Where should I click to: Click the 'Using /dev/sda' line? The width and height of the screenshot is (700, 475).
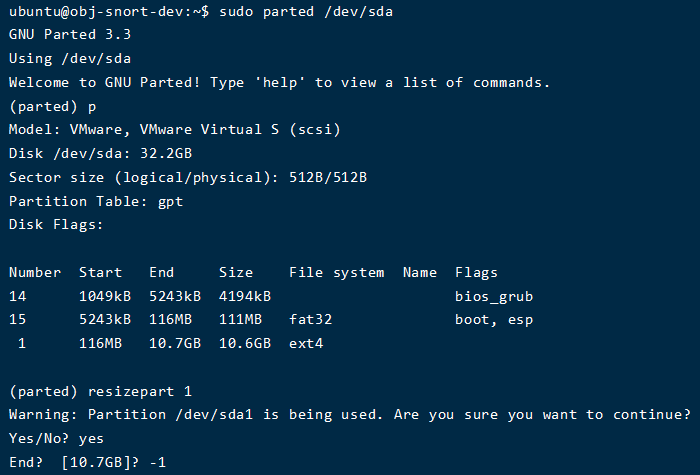[70, 58]
